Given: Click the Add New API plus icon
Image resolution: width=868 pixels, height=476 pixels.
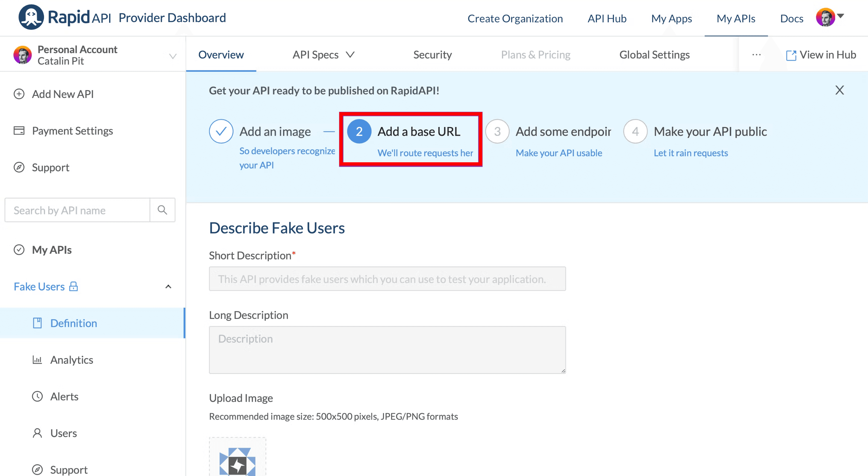Looking at the screenshot, I should click(x=19, y=94).
